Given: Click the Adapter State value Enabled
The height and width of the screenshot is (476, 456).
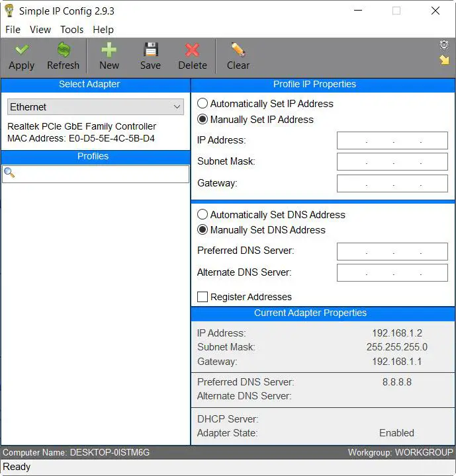Looking at the screenshot, I should coord(396,432).
